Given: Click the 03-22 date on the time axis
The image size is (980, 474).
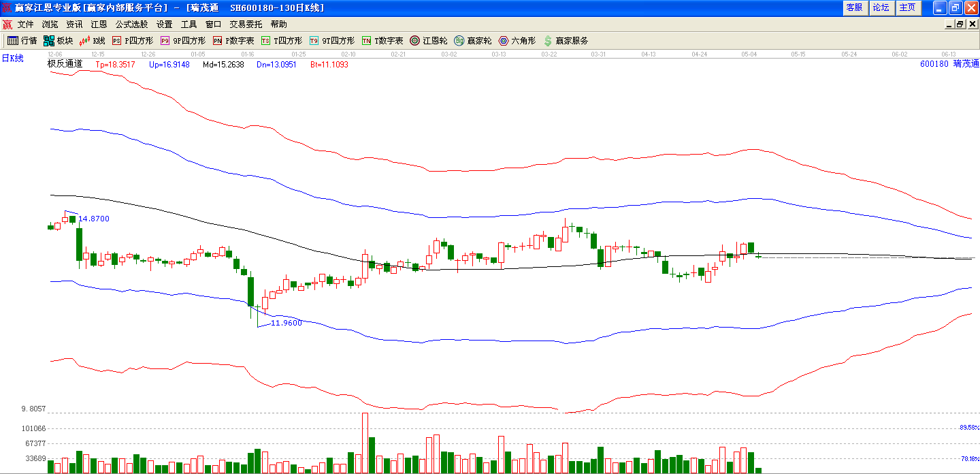Looking at the screenshot, I should [x=549, y=54].
